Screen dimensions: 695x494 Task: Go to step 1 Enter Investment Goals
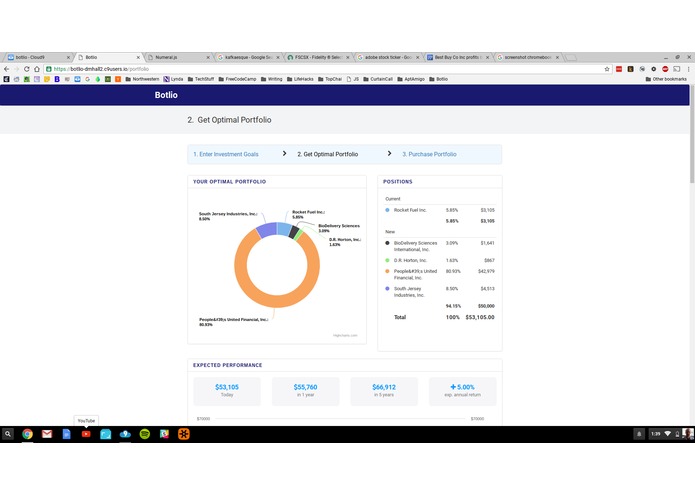226,154
